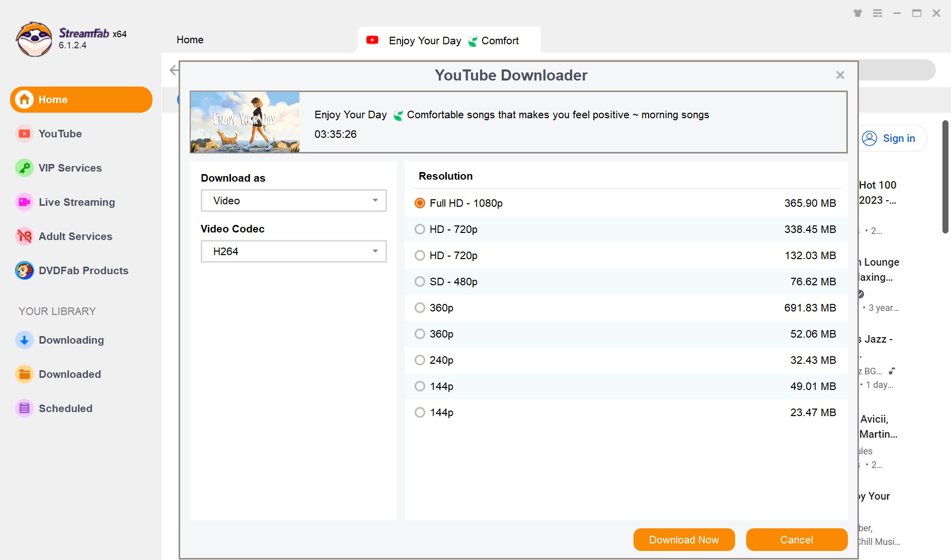Viewport: 951px width, 560px height.
Task: Open the Video Codec H264 dropdown
Action: click(x=294, y=252)
